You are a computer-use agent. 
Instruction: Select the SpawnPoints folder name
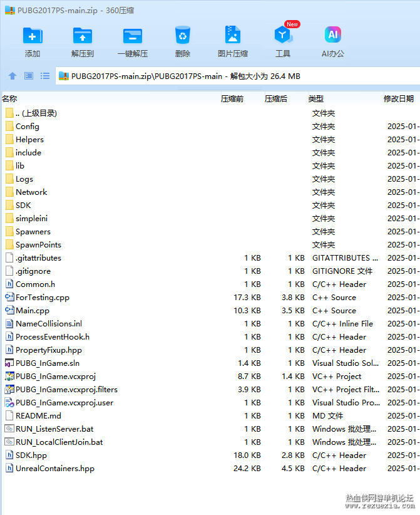tap(38, 245)
